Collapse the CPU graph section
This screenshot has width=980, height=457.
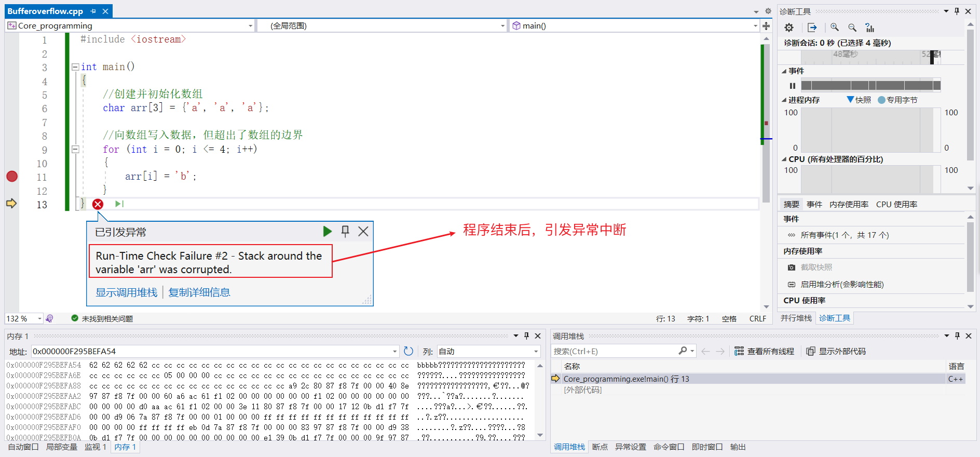click(784, 159)
